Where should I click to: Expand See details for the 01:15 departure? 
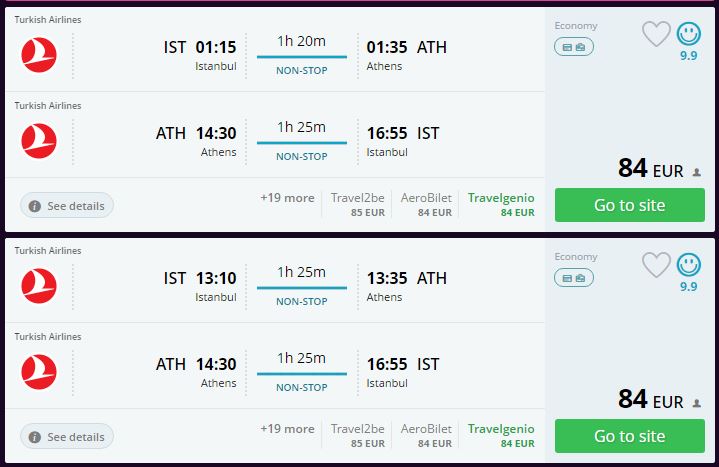tap(67, 205)
